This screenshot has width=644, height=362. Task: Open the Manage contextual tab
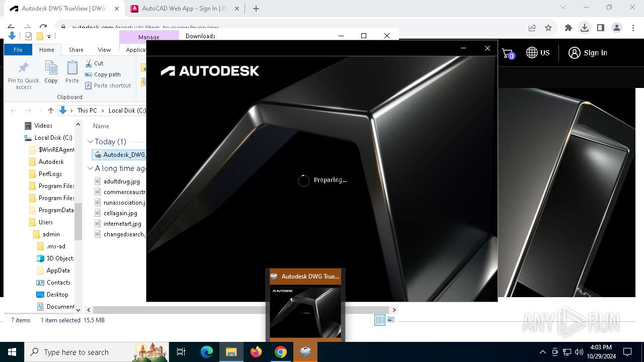pyautogui.click(x=149, y=37)
